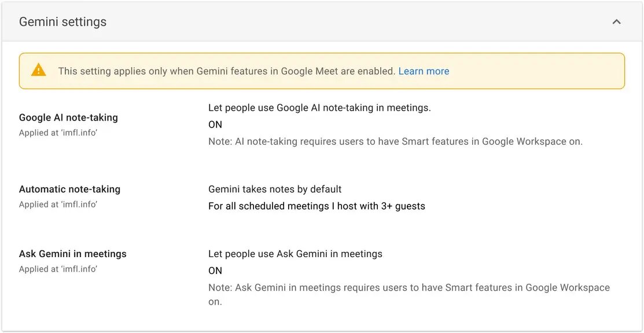Collapse the Gemini settings section chevron
Screen dimensions: 644x333
pyautogui.click(x=616, y=22)
